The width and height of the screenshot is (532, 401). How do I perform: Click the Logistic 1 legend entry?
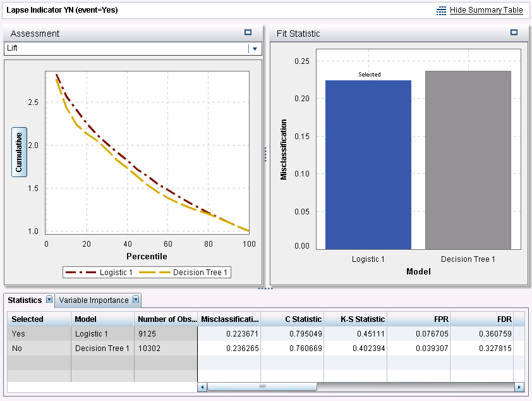coord(99,273)
